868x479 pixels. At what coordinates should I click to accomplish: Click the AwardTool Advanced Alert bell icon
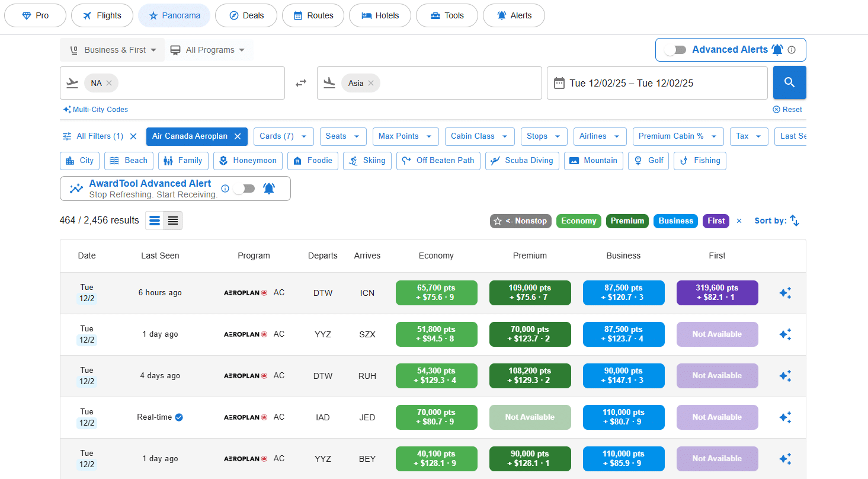click(x=269, y=189)
